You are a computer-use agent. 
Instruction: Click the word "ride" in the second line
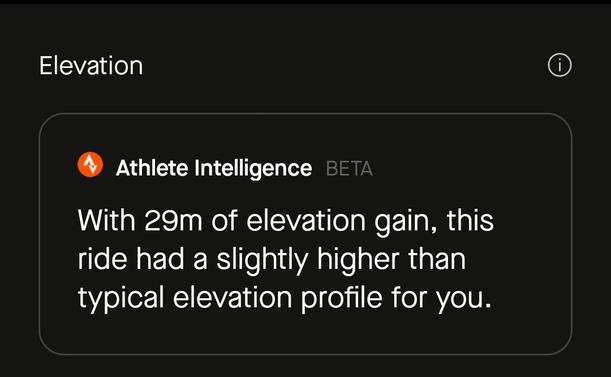pos(102,259)
